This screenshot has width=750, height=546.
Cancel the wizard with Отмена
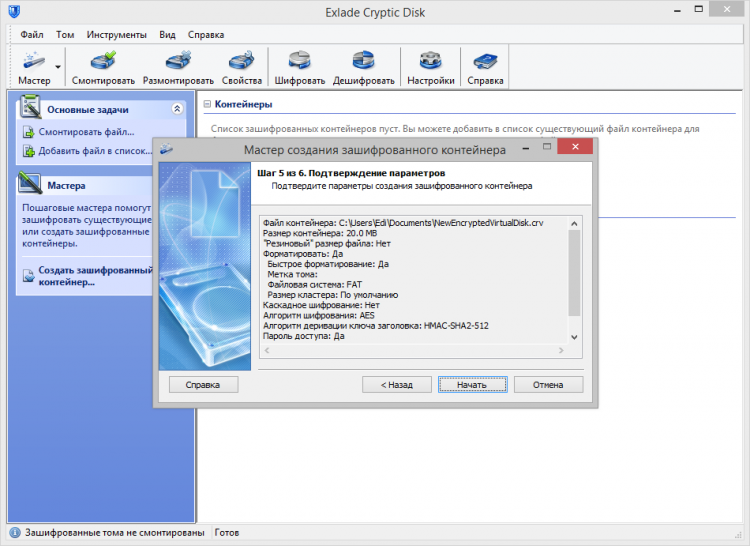548,384
